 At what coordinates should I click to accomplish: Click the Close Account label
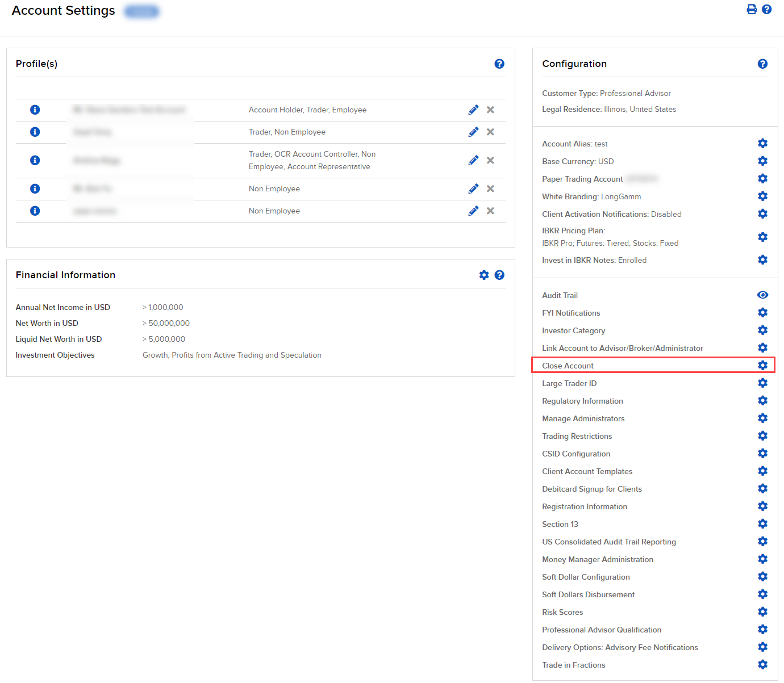pyautogui.click(x=568, y=366)
